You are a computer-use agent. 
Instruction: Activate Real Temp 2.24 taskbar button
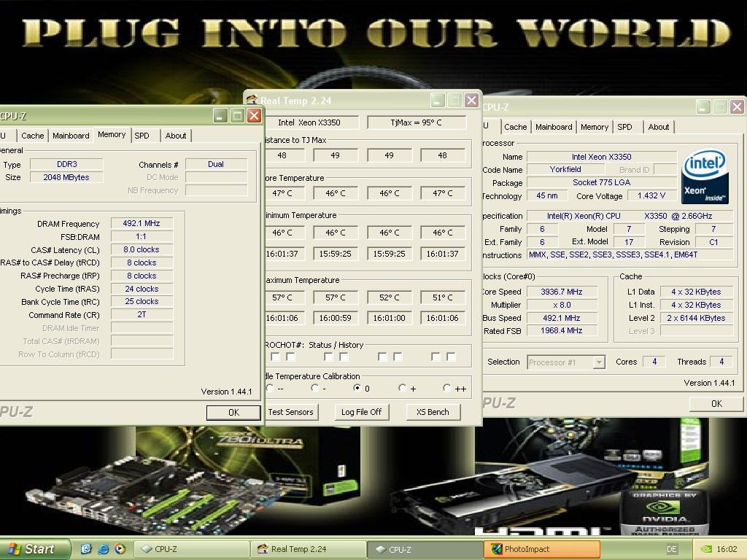tap(309, 549)
